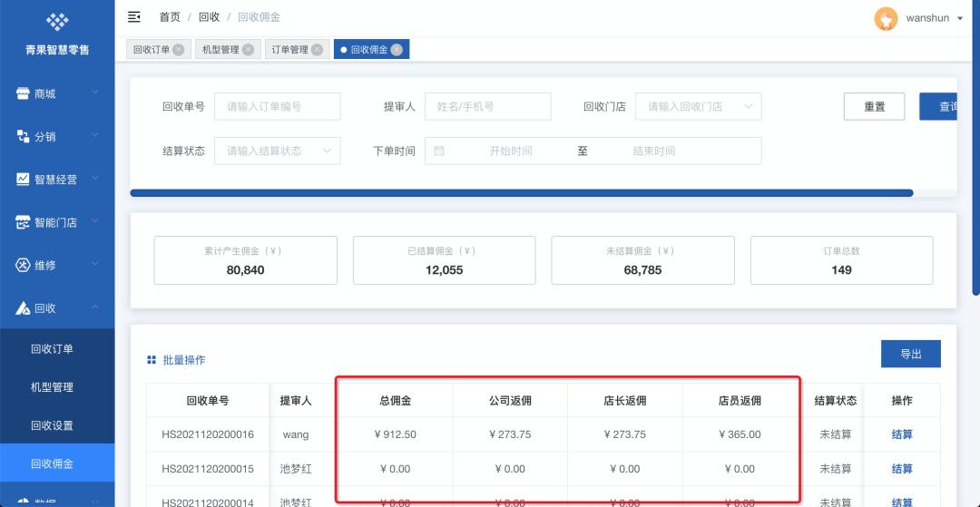Click the 店长返佣 column header
Screen dimensions: 980x507
[x=625, y=401]
